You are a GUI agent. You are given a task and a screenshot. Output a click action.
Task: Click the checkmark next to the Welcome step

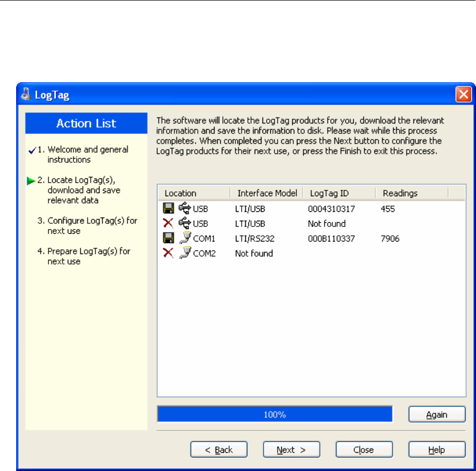32,150
